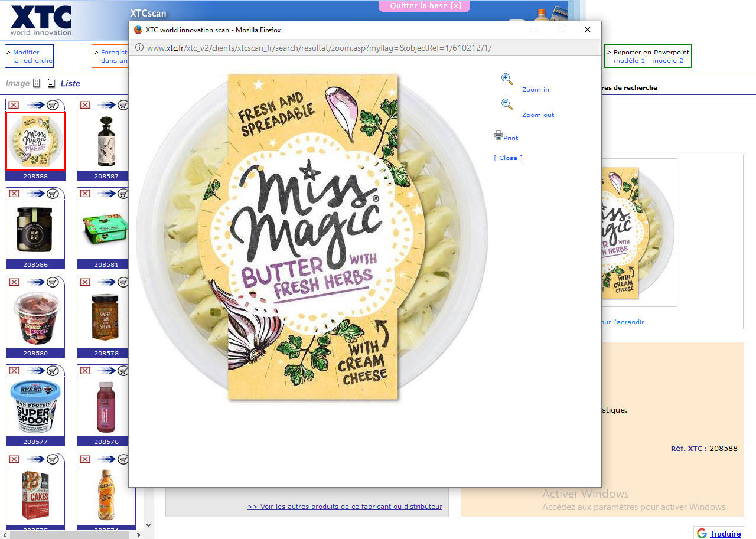Click blue arrow above product 208588
This screenshot has height=539, width=756.
[x=35, y=104]
